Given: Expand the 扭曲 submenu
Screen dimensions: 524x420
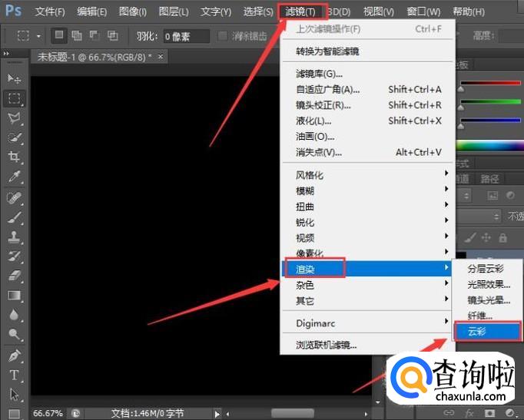Looking at the screenshot, I should click(x=367, y=207).
